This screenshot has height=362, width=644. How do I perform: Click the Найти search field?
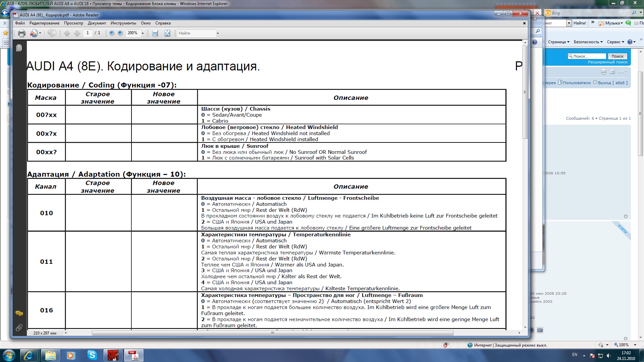pos(196,33)
